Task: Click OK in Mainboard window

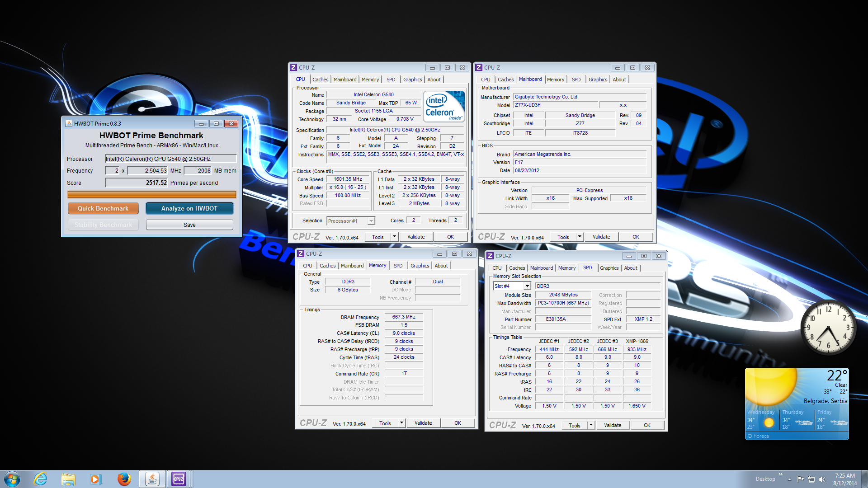Action: point(636,236)
